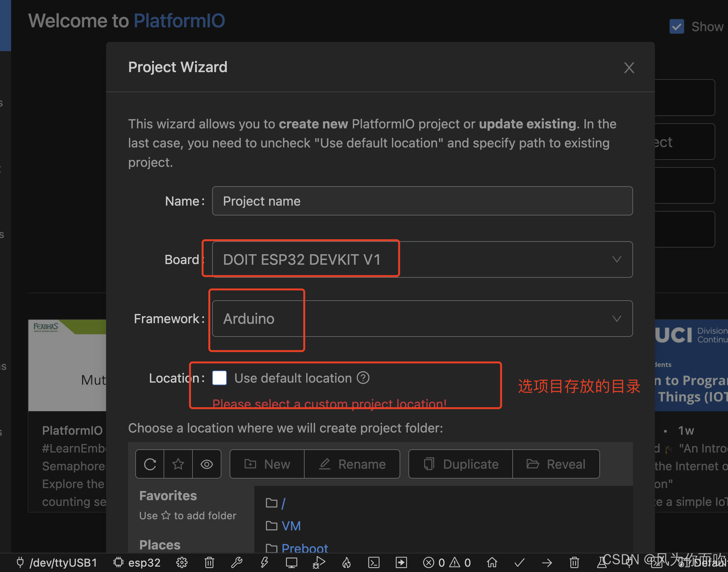Click the PlatformIO home icon in the status bar

492,562
